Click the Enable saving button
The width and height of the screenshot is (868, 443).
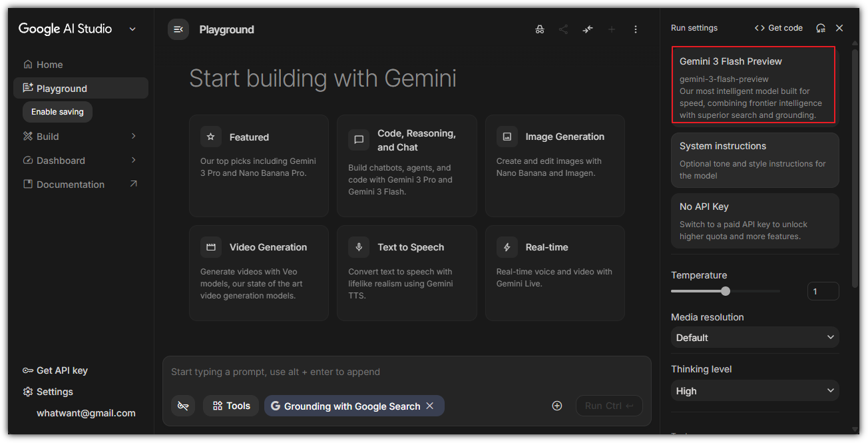click(57, 112)
